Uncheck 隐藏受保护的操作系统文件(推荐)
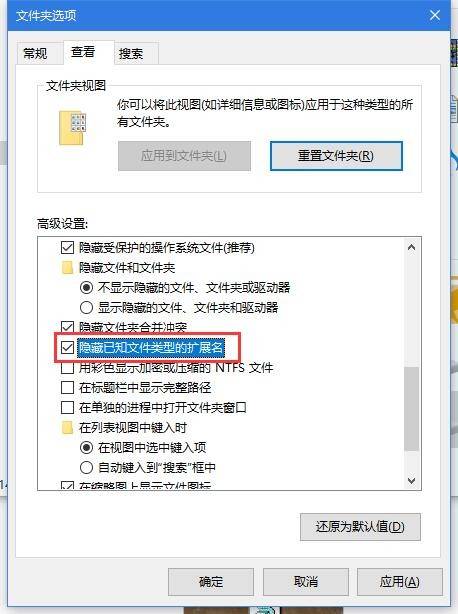Screen dimensions: 458x614 tap(67, 247)
